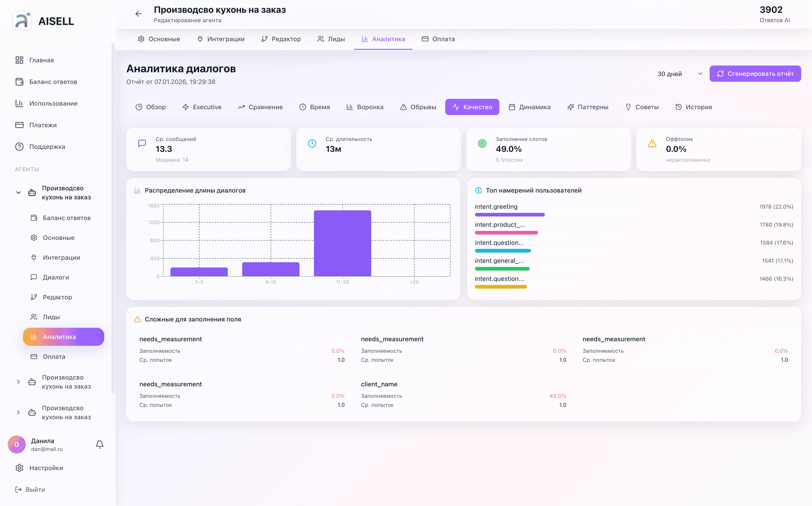The image size is (812, 506).
Task: Click the AISELL logo icon
Action: [22, 21]
